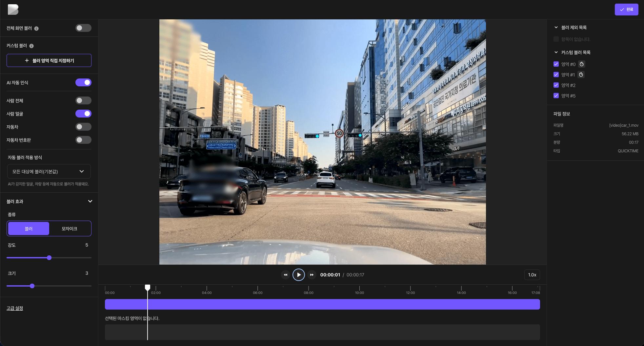Click info icon next to 전체 화면 블러

tap(36, 29)
